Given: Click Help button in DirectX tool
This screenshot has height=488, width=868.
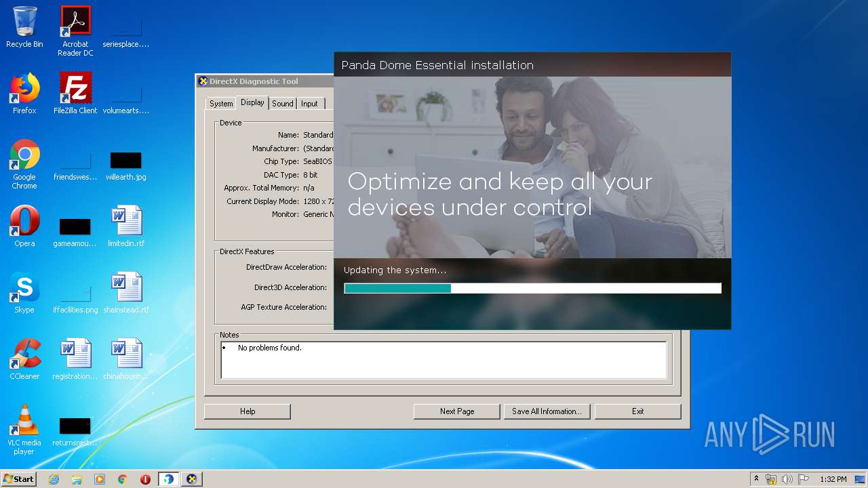Looking at the screenshot, I should (248, 411).
